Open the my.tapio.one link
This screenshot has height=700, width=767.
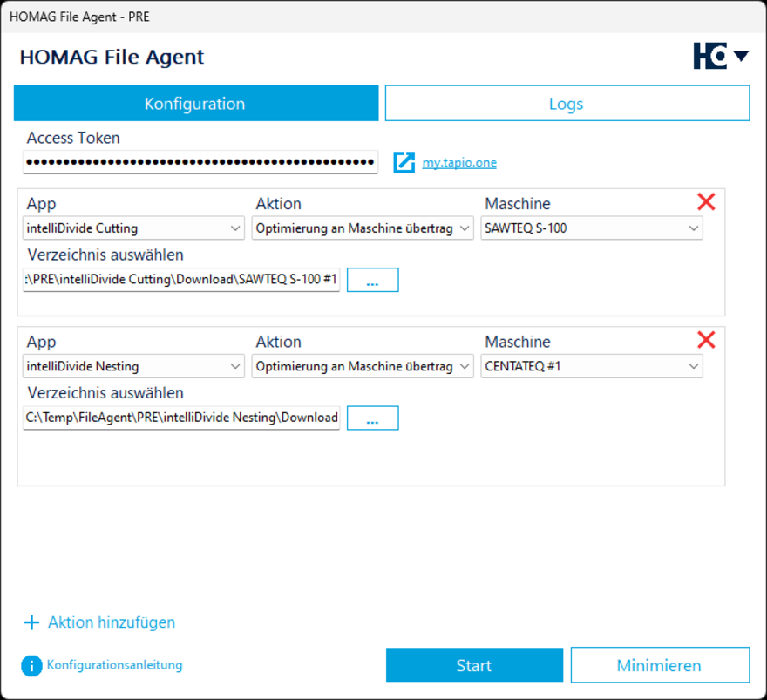pos(459,162)
